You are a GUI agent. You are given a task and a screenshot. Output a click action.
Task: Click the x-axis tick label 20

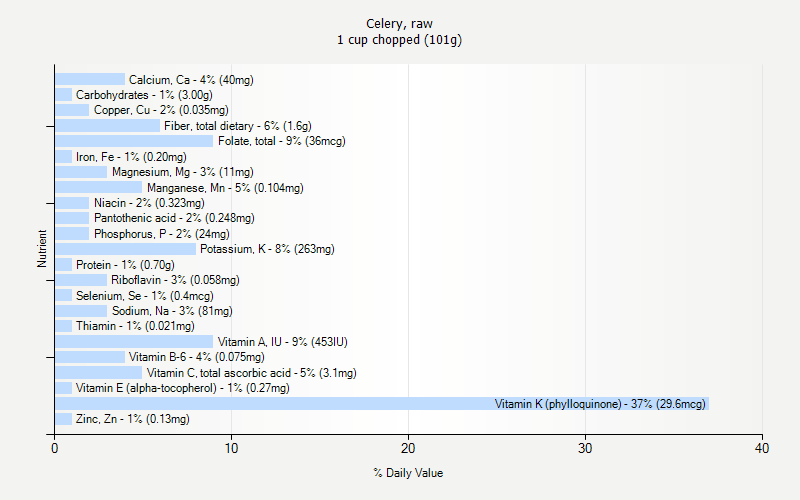pos(408,448)
